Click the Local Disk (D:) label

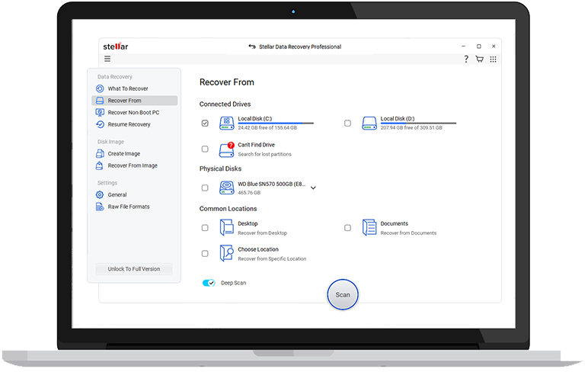point(398,119)
